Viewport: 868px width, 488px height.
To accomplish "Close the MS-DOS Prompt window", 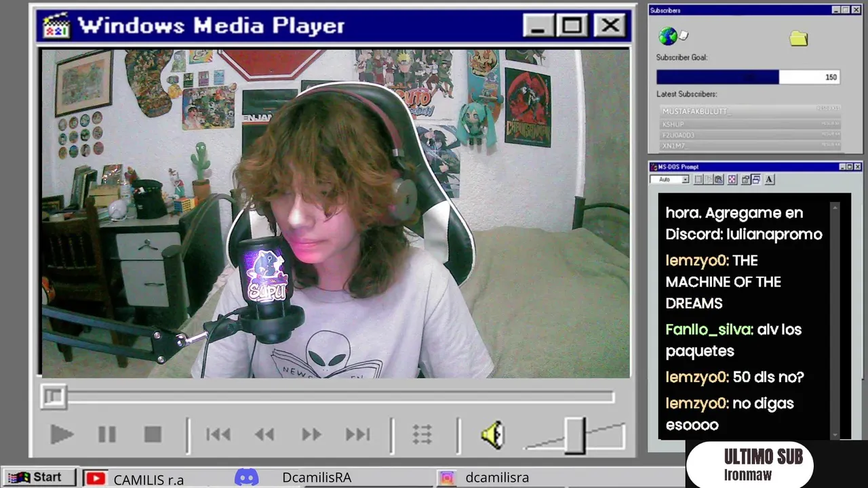I will click(857, 167).
